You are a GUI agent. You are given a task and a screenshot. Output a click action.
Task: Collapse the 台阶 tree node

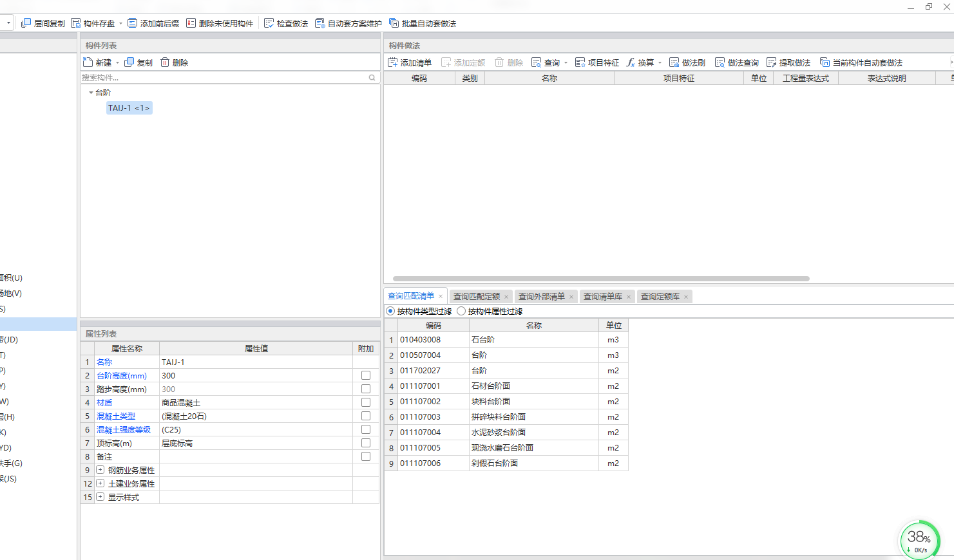[91, 93]
